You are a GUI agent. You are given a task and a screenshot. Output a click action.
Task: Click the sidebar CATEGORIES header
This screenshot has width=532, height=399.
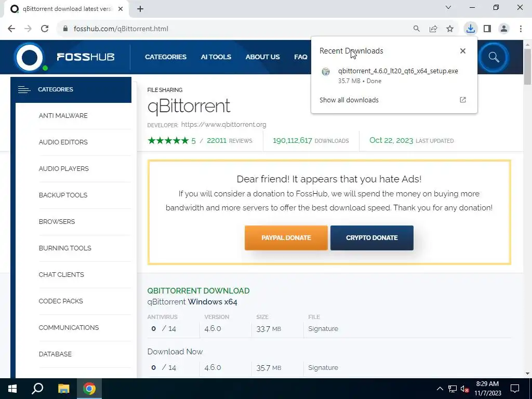[71, 89]
